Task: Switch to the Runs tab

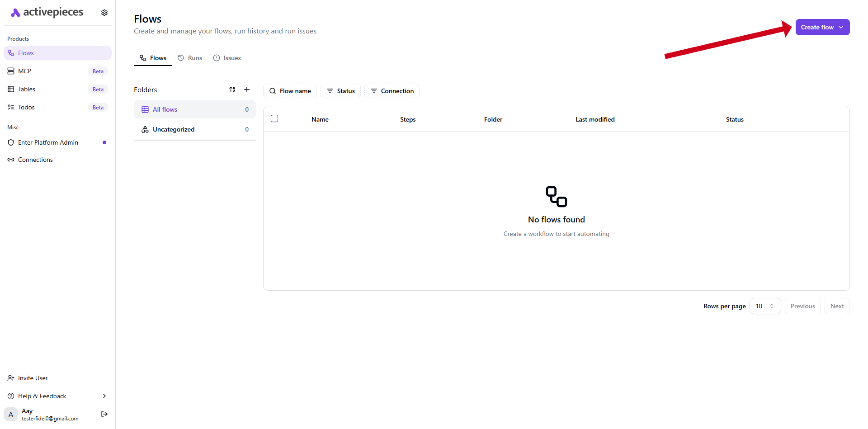Action: (190, 58)
